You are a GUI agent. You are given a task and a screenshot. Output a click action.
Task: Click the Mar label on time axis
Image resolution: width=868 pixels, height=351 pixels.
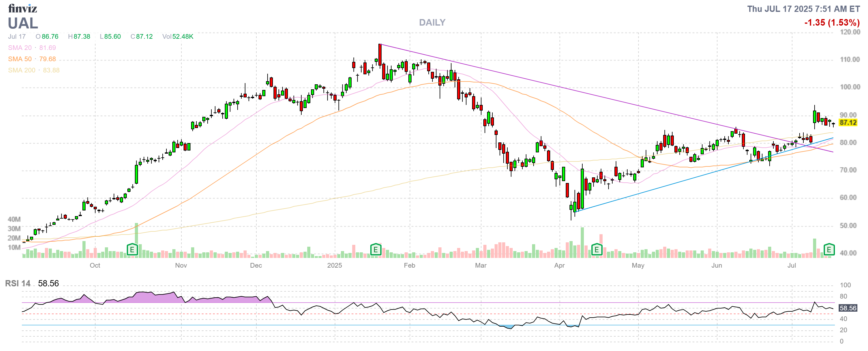(481, 265)
